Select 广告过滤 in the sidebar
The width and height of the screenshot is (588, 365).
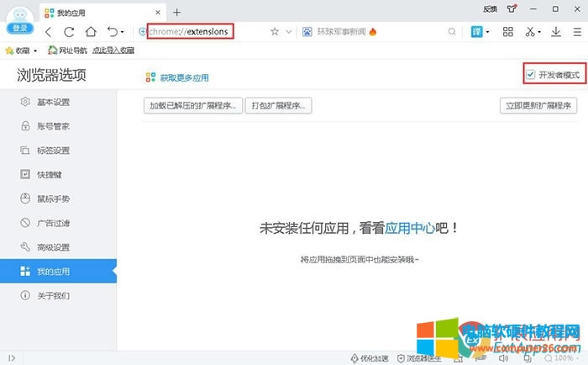coord(53,223)
